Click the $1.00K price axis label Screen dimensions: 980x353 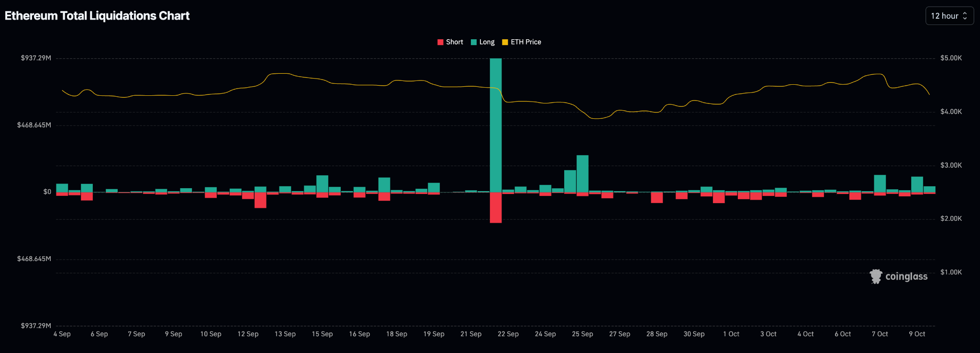click(x=951, y=272)
